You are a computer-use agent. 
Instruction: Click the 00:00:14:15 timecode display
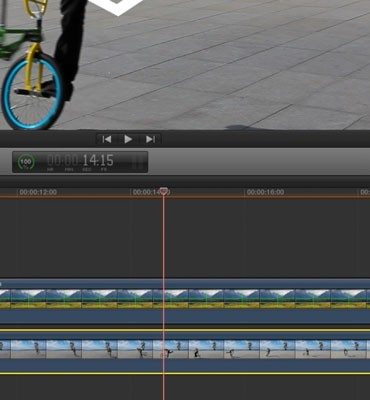80,162
